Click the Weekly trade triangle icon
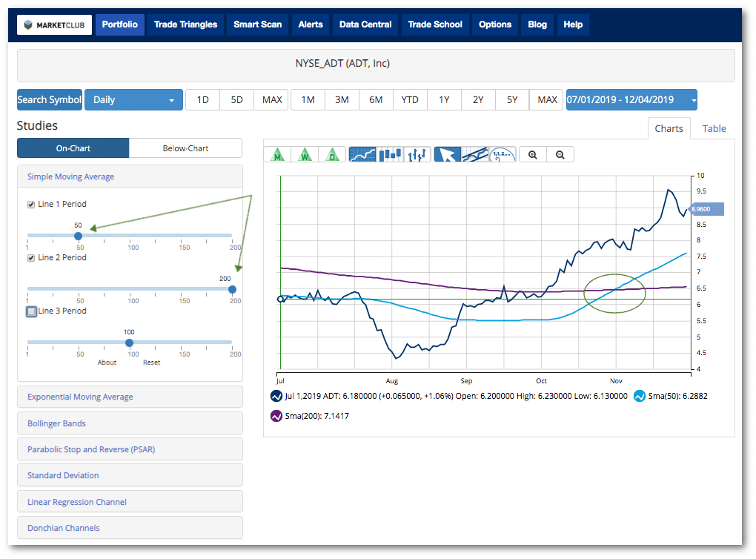756x559 pixels. pos(305,155)
